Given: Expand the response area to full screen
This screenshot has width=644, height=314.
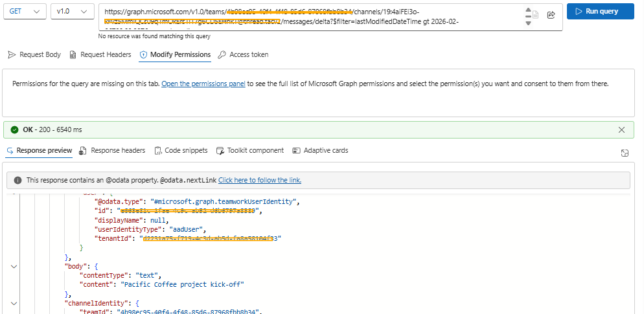Looking at the screenshot, I should [625, 153].
